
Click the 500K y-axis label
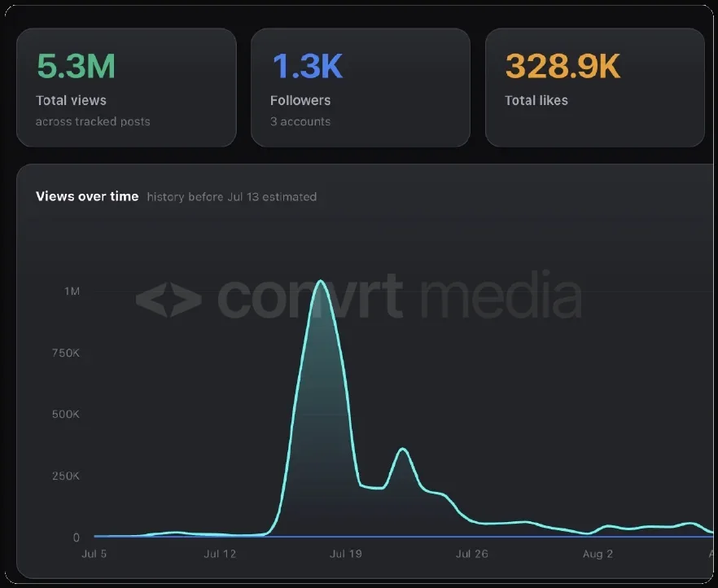pyautogui.click(x=66, y=415)
